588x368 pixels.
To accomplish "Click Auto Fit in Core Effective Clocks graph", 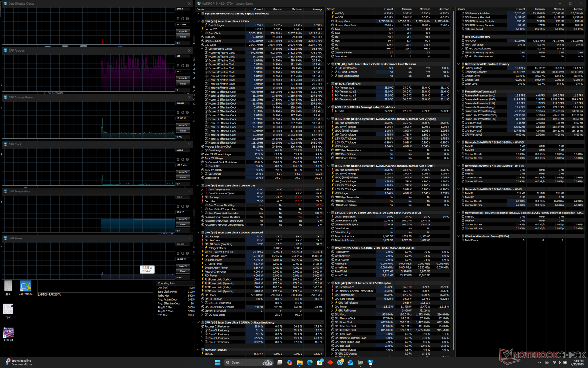I will [183, 32].
